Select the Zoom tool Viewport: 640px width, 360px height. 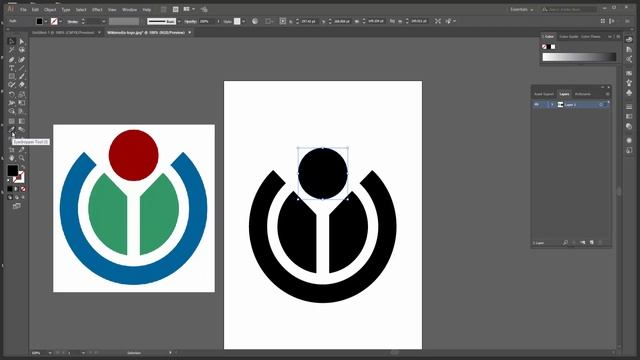[x=22, y=158]
